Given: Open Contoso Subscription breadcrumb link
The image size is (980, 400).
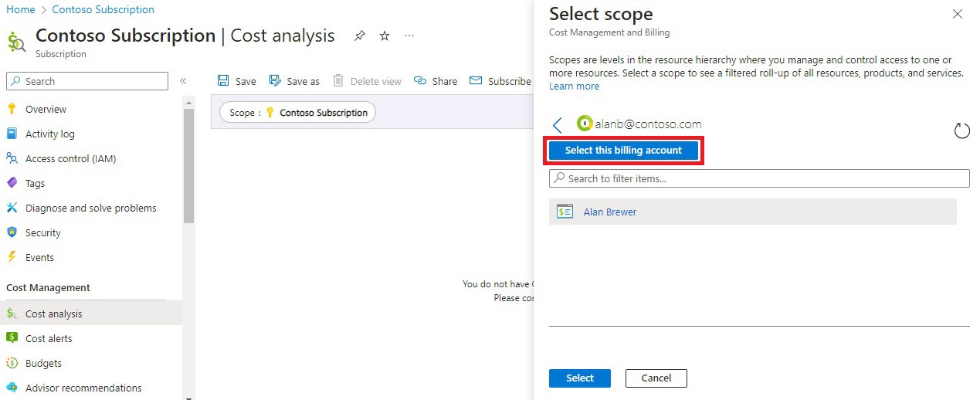Looking at the screenshot, I should [x=103, y=9].
